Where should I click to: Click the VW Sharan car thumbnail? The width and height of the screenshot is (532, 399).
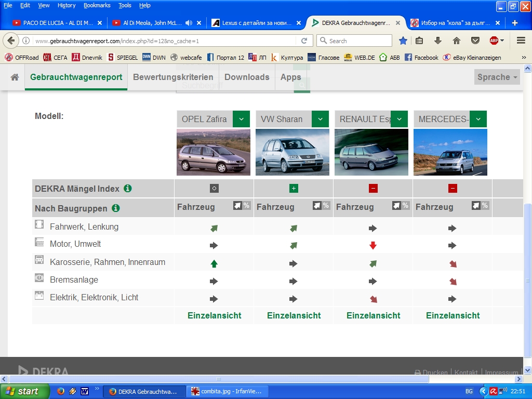click(292, 152)
